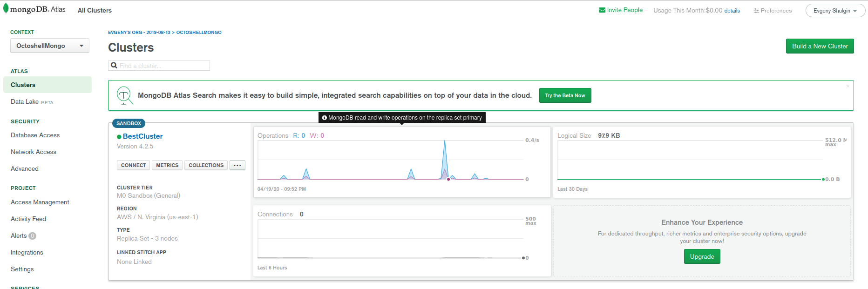Click the 'R: 0' read operations value
This screenshot has width=868, height=289.
[299, 135]
